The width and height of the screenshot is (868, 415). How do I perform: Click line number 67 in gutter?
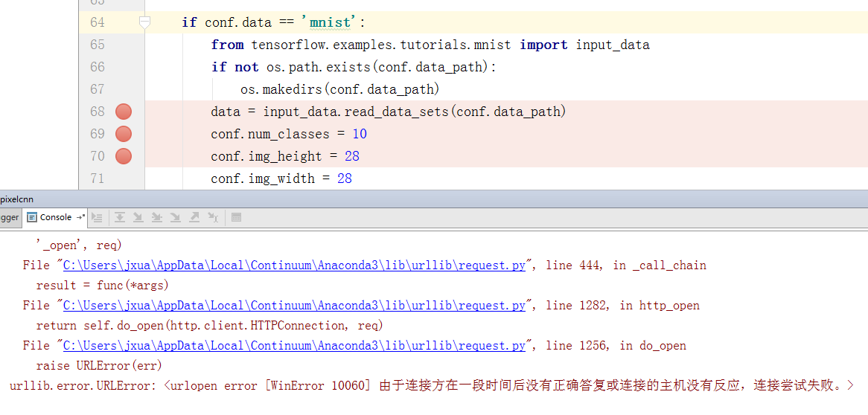[98, 90]
